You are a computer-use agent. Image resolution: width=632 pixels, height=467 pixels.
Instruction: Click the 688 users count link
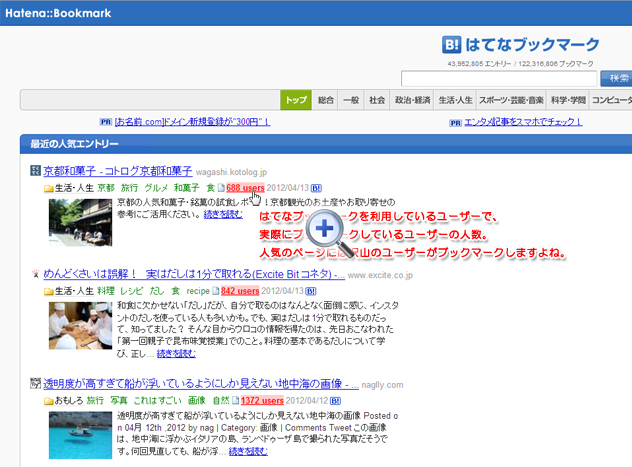(x=245, y=188)
